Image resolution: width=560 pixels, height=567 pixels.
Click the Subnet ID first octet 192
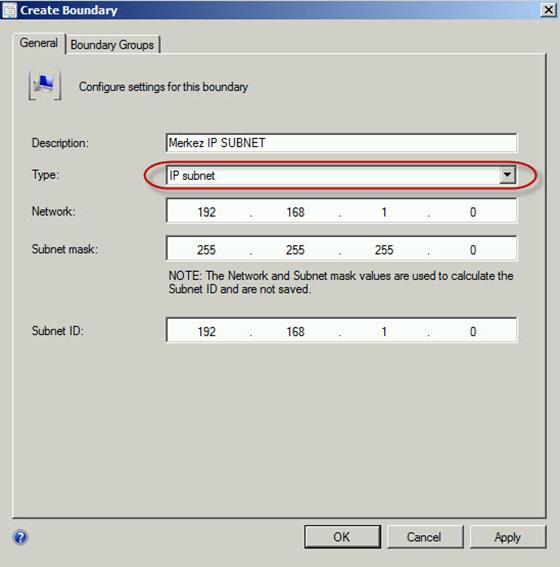tap(206, 332)
